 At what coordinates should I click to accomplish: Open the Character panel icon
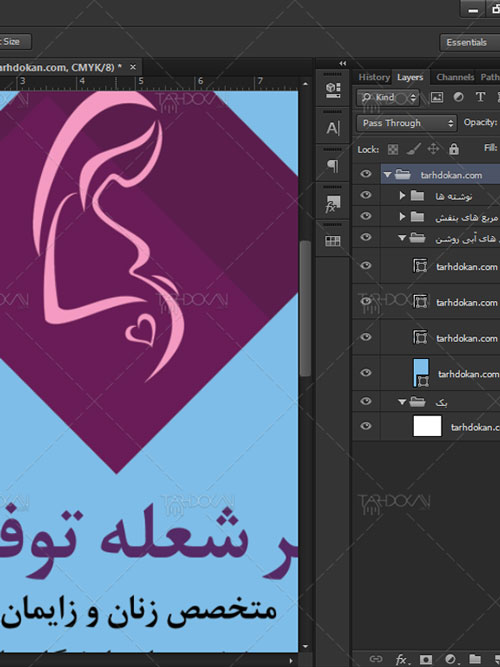pos(333,128)
